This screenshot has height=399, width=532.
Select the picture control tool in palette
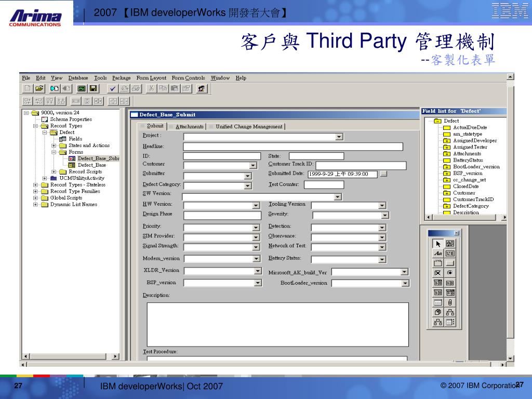coord(450,244)
